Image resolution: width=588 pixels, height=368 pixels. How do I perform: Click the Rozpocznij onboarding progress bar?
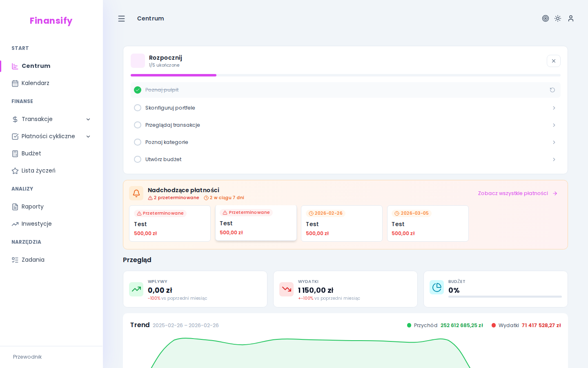[345, 75]
